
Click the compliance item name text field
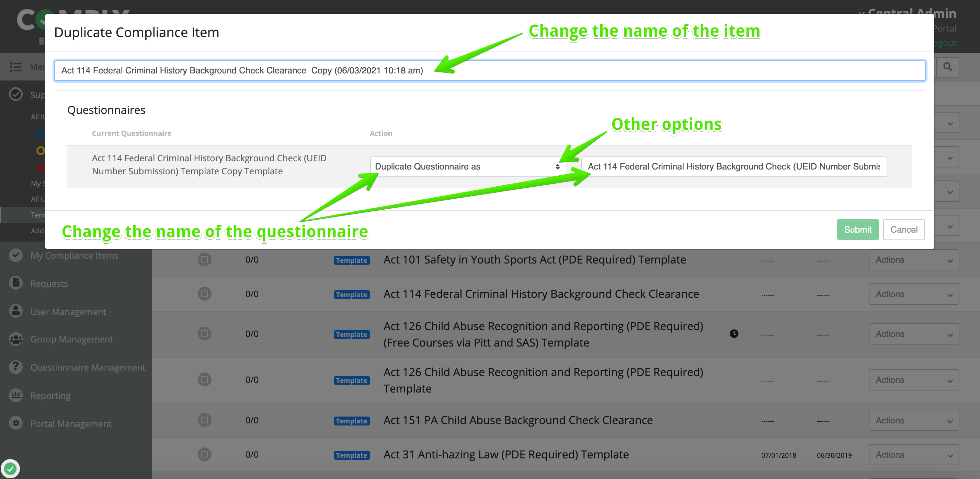(490, 70)
